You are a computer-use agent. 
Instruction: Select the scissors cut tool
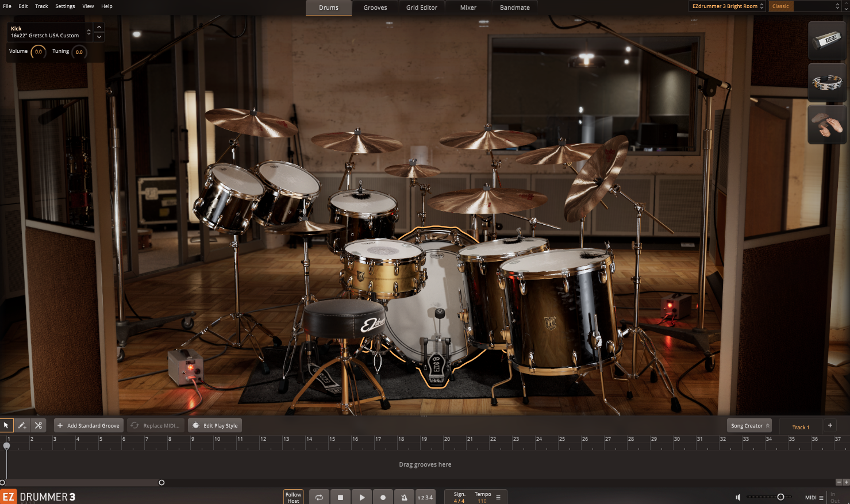coord(39,425)
